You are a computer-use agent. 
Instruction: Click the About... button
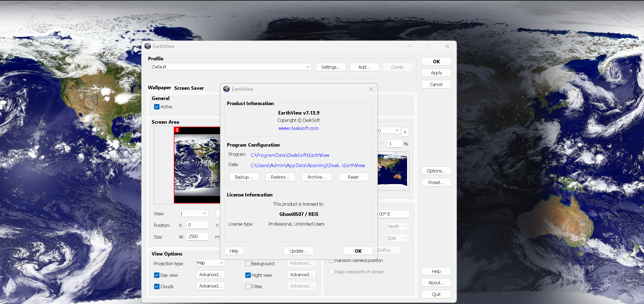[436, 283]
